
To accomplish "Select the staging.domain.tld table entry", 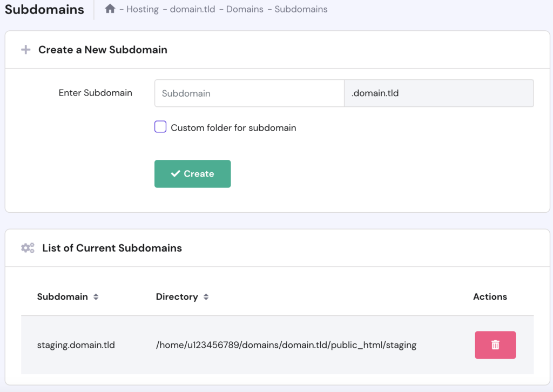I will tap(76, 345).
